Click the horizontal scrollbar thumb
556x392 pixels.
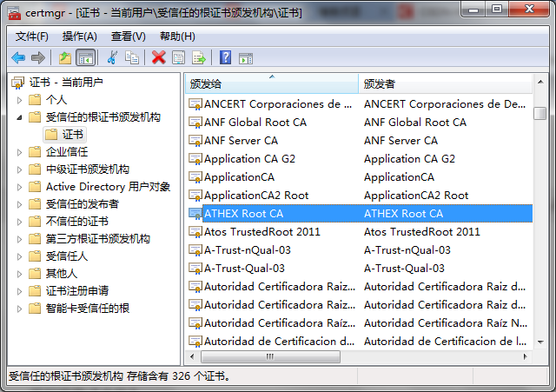270,356
